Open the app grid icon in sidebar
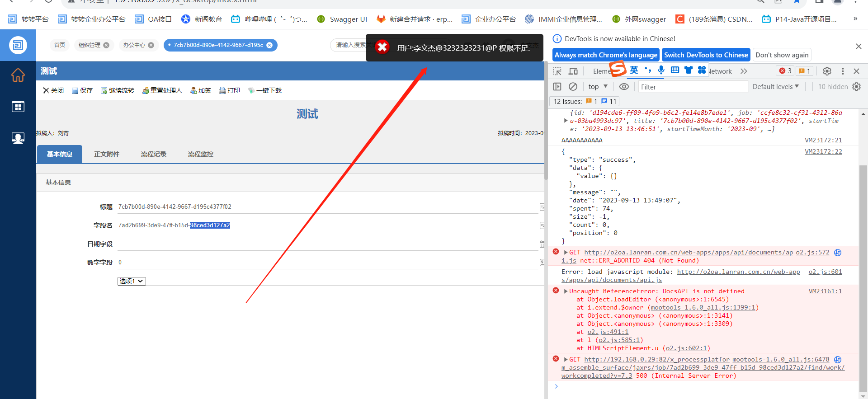The image size is (868, 399). pyautogui.click(x=18, y=107)
